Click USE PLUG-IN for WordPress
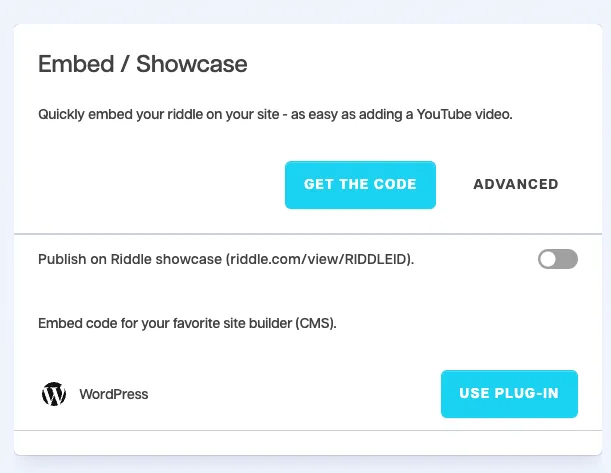 [509, 393]
